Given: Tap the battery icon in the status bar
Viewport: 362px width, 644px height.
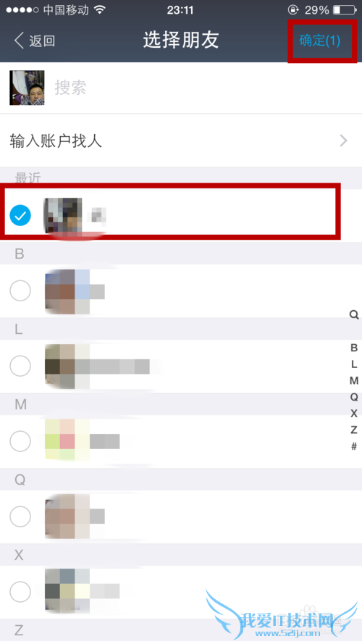Looking at the screenshot, I should (345, 10).
